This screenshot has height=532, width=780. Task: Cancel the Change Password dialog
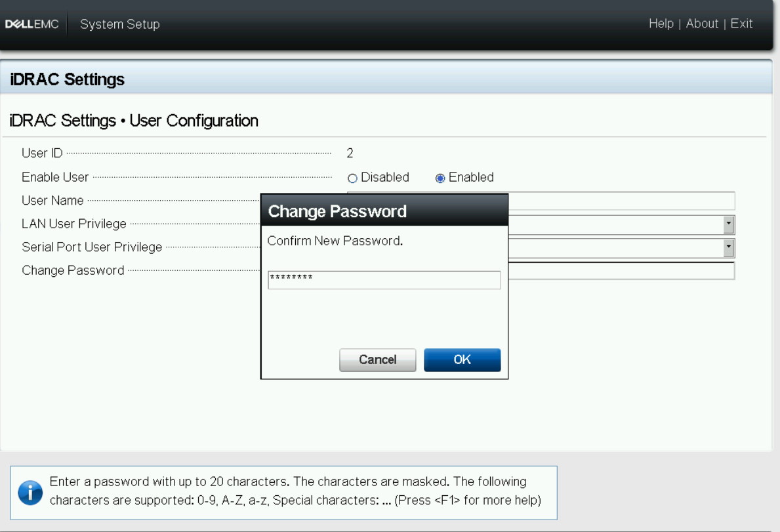[377, 359]
